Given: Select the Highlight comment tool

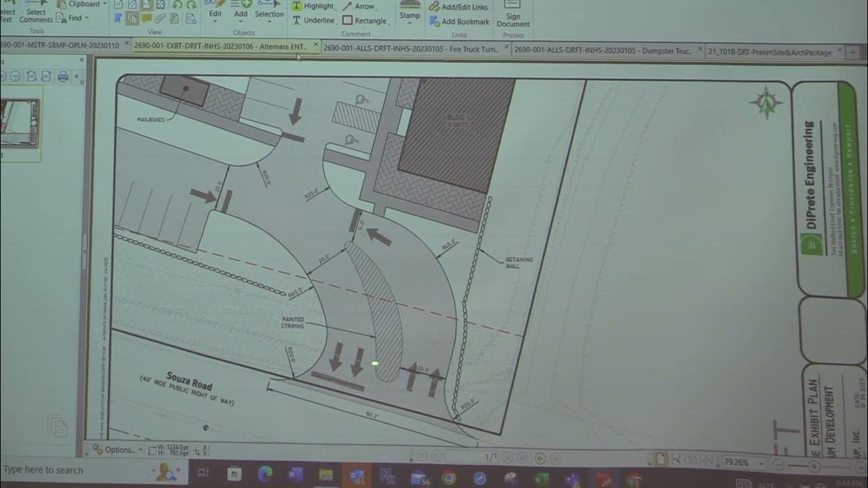Looking at the screenshot, I should (313, 6).
